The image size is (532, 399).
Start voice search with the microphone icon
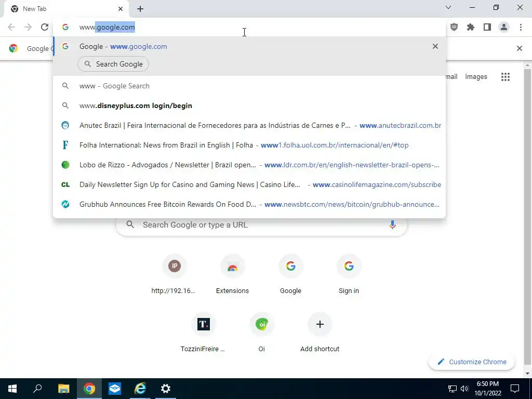pos(392,224)
